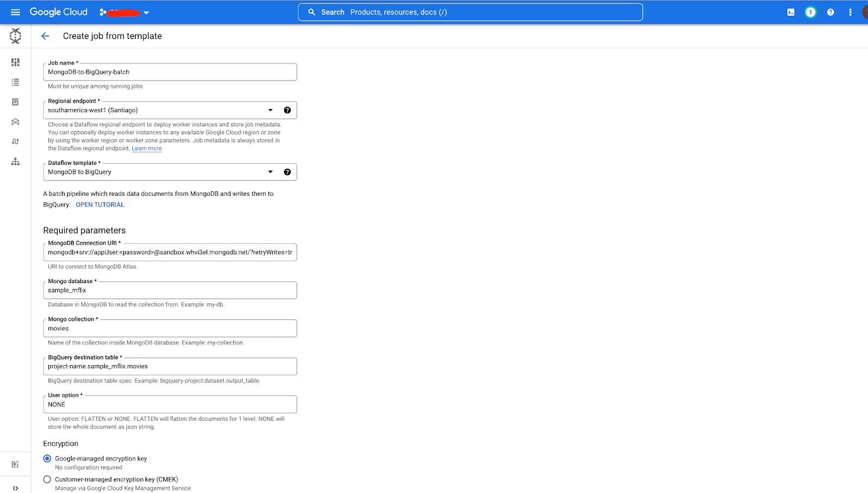Open the envelope-shaped sidebar icon below Snapshots
The image size is (868, 493).
pos(15,122)
